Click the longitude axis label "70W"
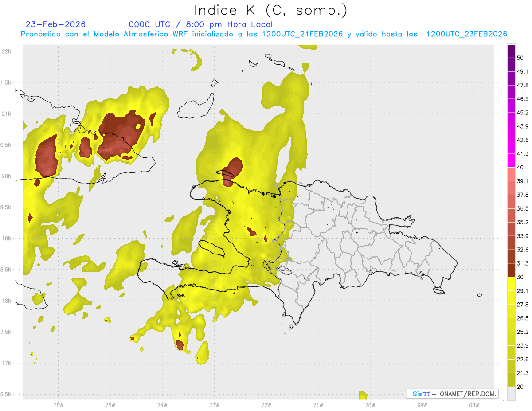 click(370, 405)
